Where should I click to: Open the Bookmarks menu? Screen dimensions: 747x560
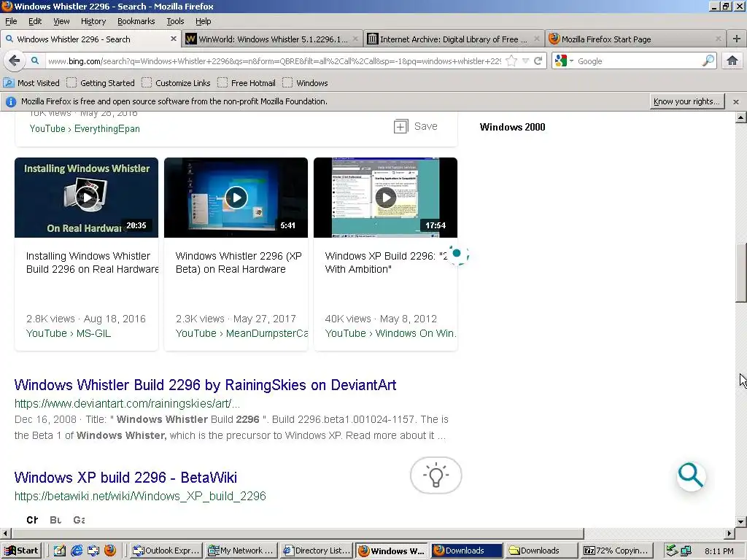(x=136, y=21)
